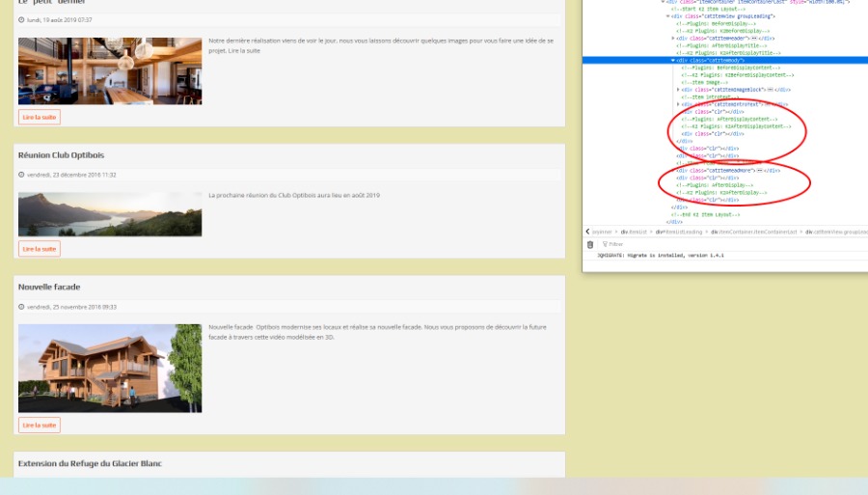This screenshot has height=495, width=868.
Task: Expand the catItemHeader ellipsis badge
Action: coord(754,39)
